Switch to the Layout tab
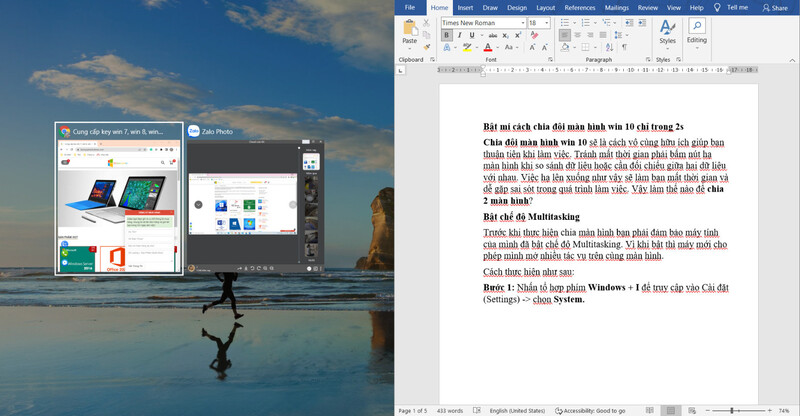 (545, 8)
